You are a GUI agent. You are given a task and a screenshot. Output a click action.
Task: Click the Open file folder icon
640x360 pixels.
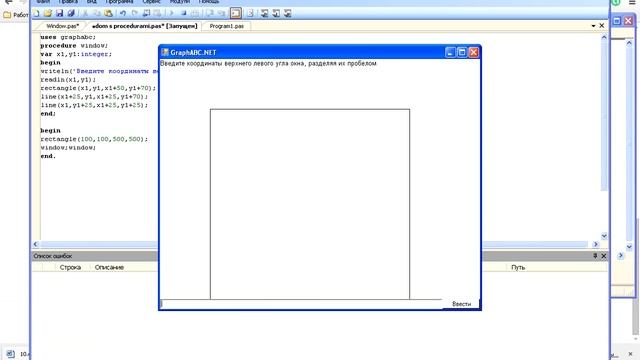pos(48,13)
